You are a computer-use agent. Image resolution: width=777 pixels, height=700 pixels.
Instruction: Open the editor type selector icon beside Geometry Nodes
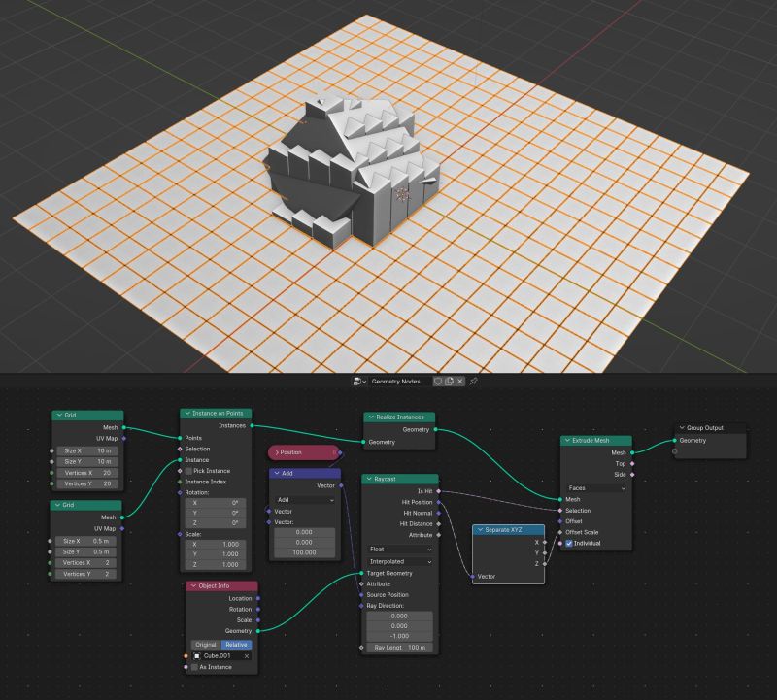pyautogui.click(x=356, y=381)
